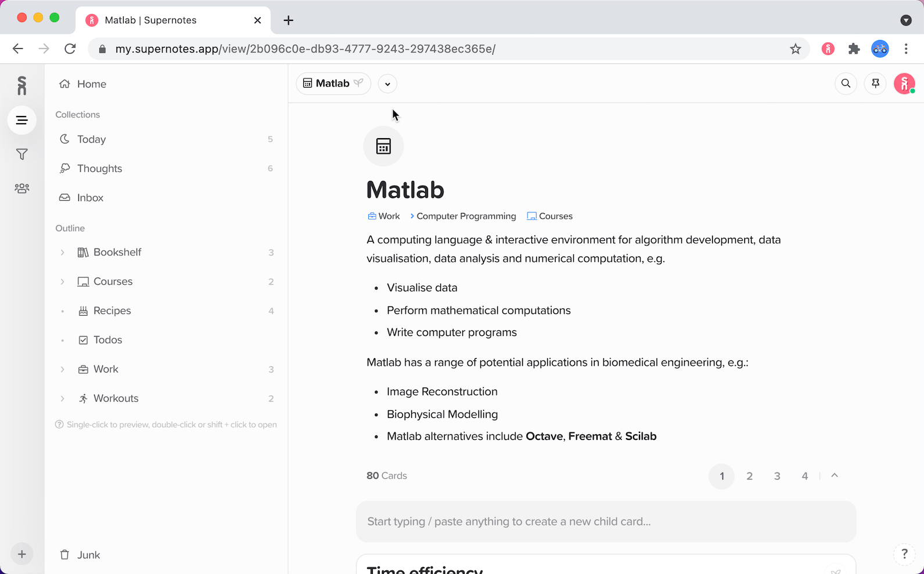Click the new child card input field
Image resolution: width=924 pixels, height=574 pixels.
(606, 522)
